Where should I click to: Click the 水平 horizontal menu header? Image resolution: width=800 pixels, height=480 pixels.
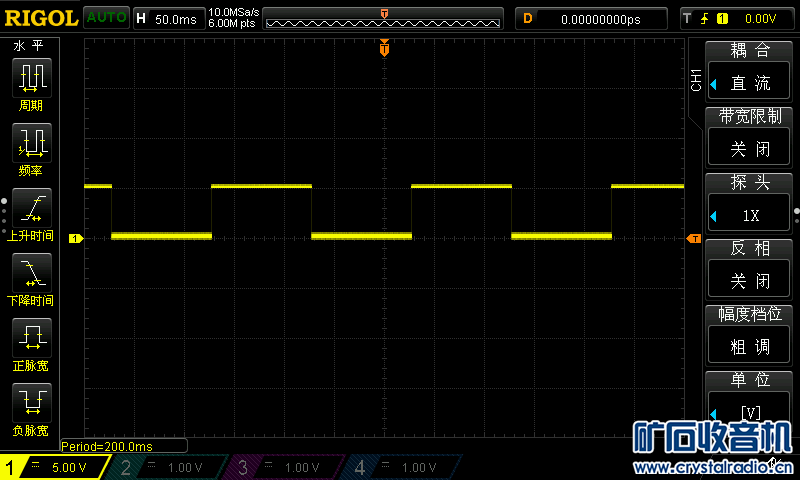coord(29,46)
